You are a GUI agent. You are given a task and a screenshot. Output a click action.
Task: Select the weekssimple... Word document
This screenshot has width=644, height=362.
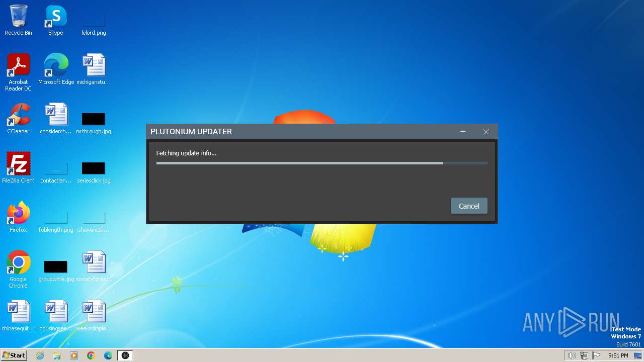pyautogui.click(x=94, y=316)
